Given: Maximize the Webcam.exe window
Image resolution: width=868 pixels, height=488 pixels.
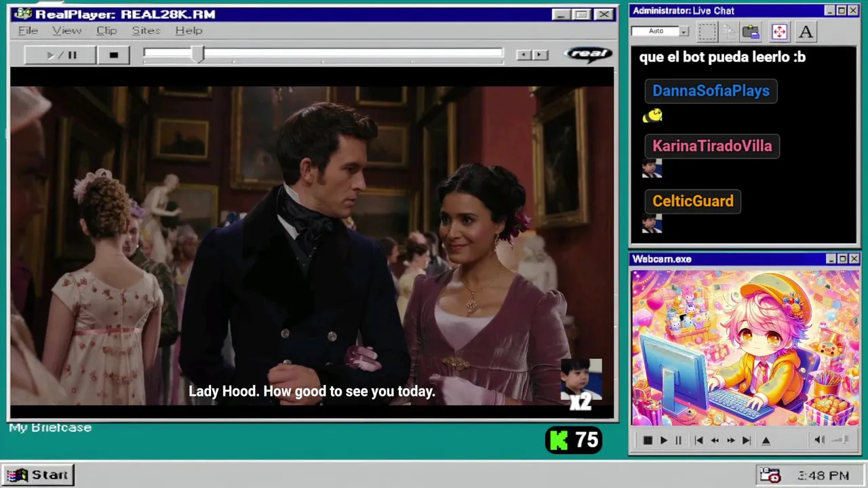Looking at the screenshot, I should point(842,259).
